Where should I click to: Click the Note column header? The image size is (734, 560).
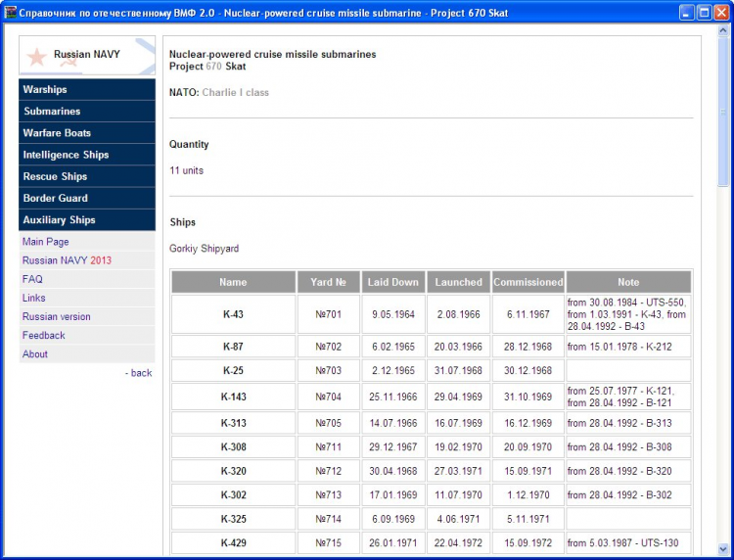coord(628,282)
